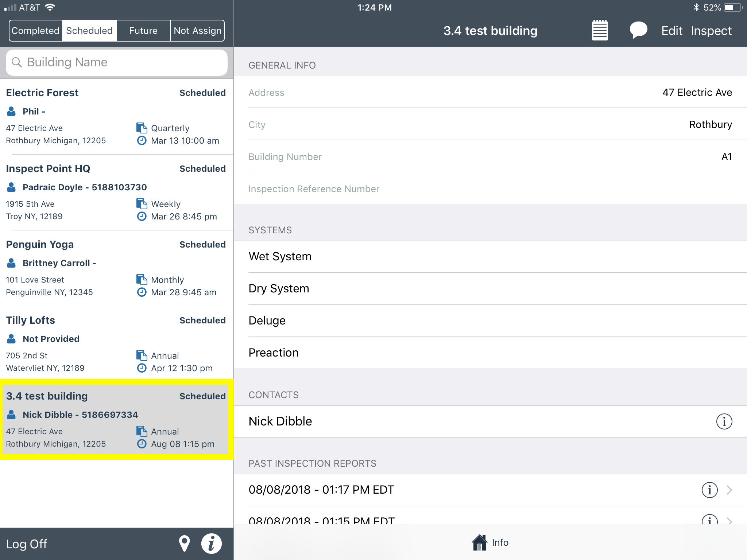Tap the info icon next to Nick Dibble contact

point(725,421)
